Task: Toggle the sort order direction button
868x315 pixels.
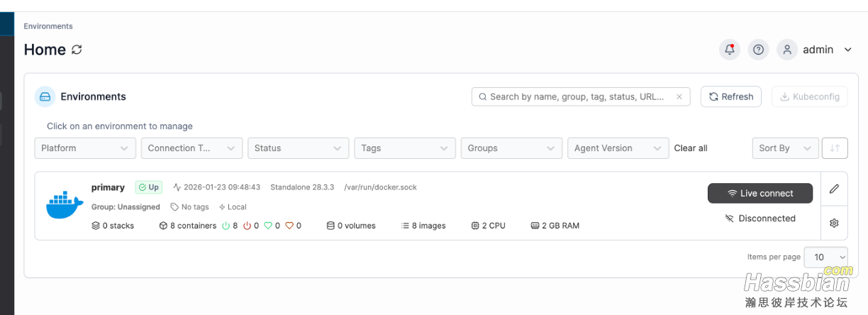Action: 835,148
